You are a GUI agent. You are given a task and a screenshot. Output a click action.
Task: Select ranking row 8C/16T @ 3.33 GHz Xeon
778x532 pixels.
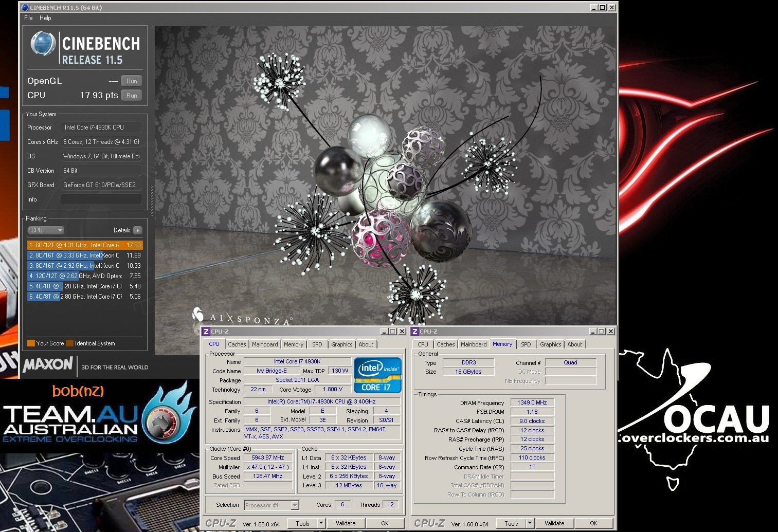[85, 255]
